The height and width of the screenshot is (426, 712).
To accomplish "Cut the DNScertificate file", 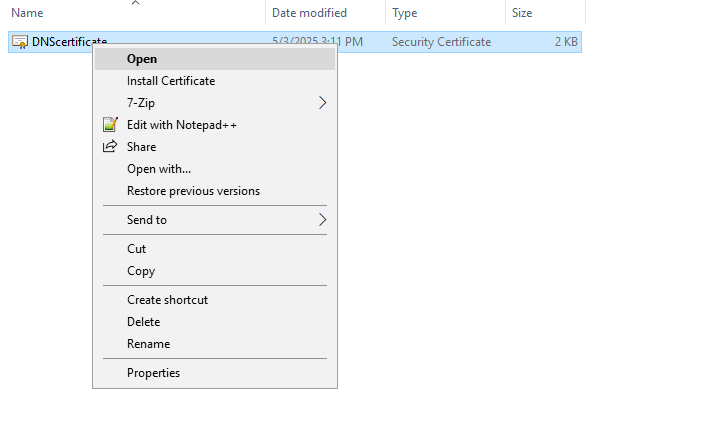I will coord(137,249).
